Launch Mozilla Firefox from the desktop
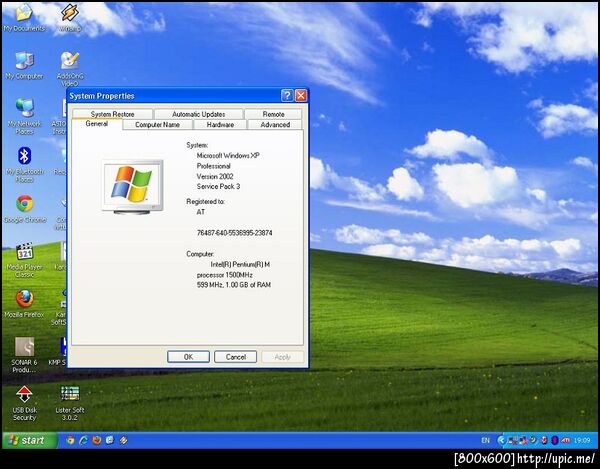Image resolution: width=600 pixels, height=469 pixels. [x=24, y=304]
